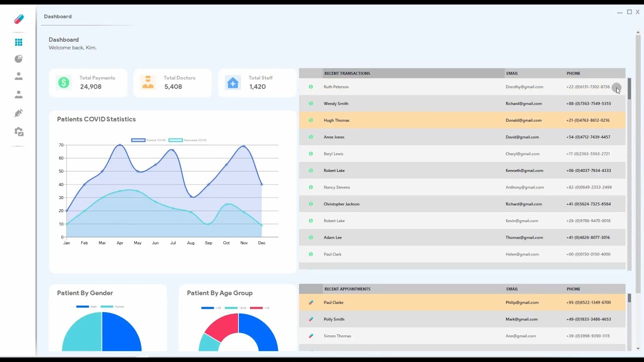Toggle the Female legend in gender chart
This screenshot has width=644, height=362.
[x=112, y=307]
